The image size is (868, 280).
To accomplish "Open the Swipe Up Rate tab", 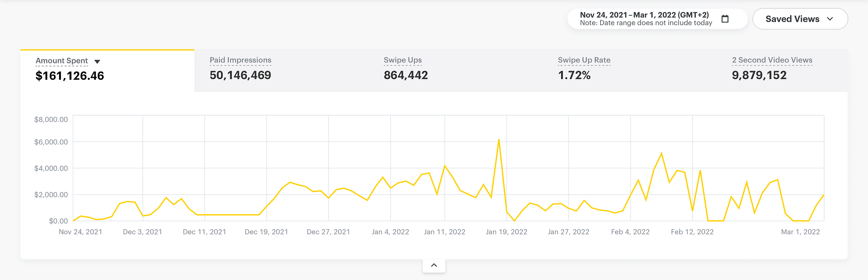I will click(630, 70).
